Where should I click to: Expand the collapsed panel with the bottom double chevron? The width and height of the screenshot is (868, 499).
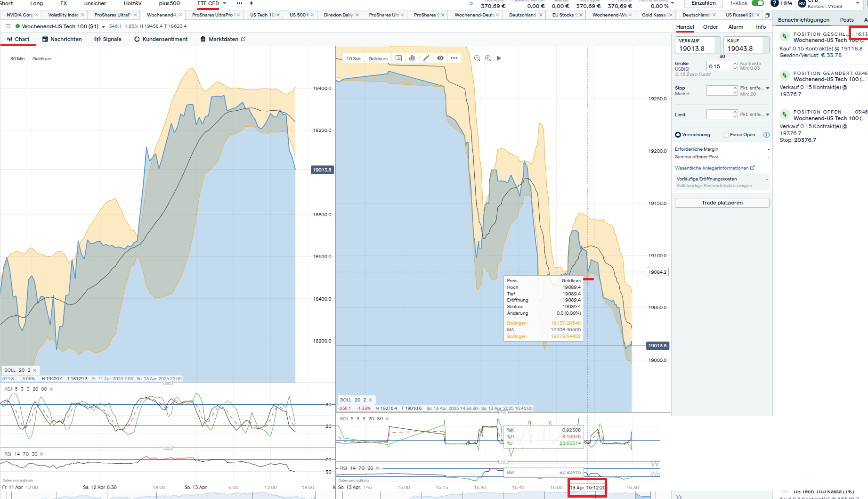tap(679, 496)
